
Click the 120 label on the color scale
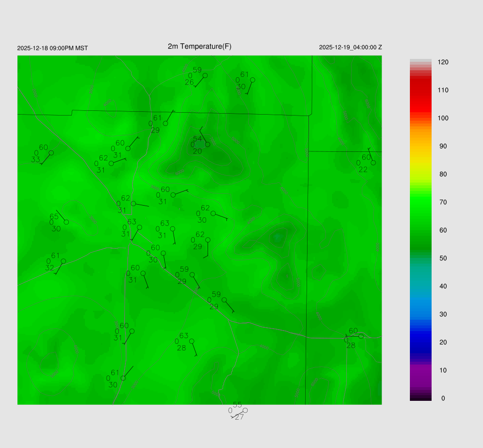(443, 62)
